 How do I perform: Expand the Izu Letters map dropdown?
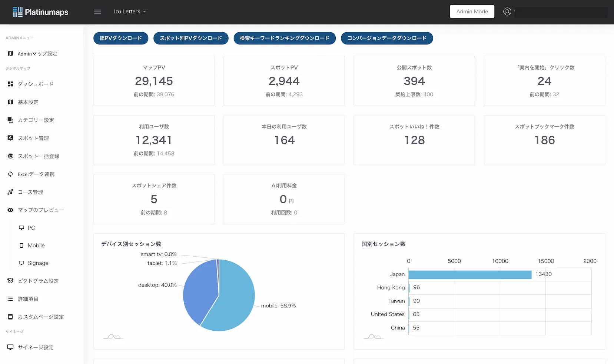click(x=130, y=11)
